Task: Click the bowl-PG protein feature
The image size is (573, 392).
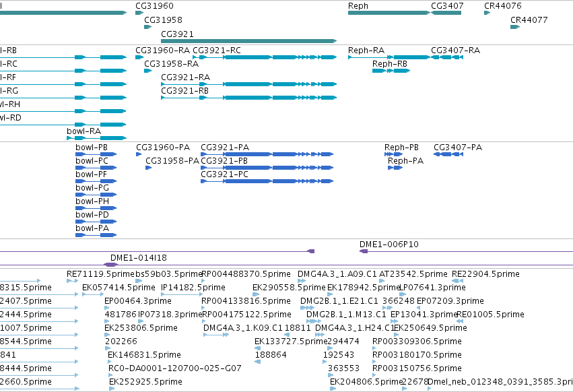Action: 96,195
